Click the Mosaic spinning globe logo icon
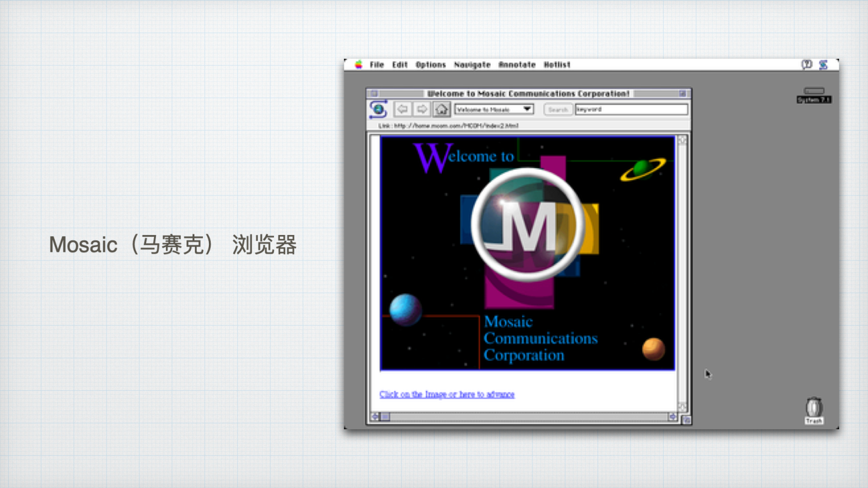Image resolution: width=868 pixels, height=488 pixels. (379, 109)
